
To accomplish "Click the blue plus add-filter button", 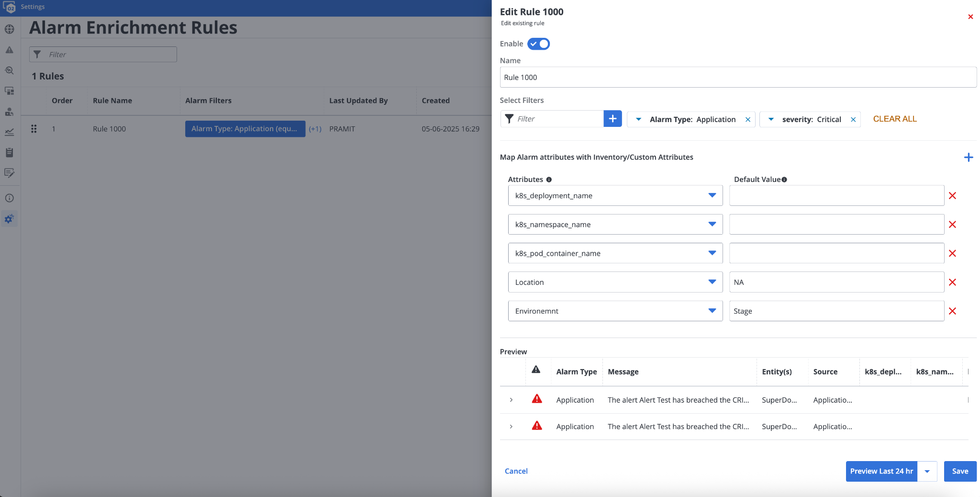I will [x=612, y=119].
